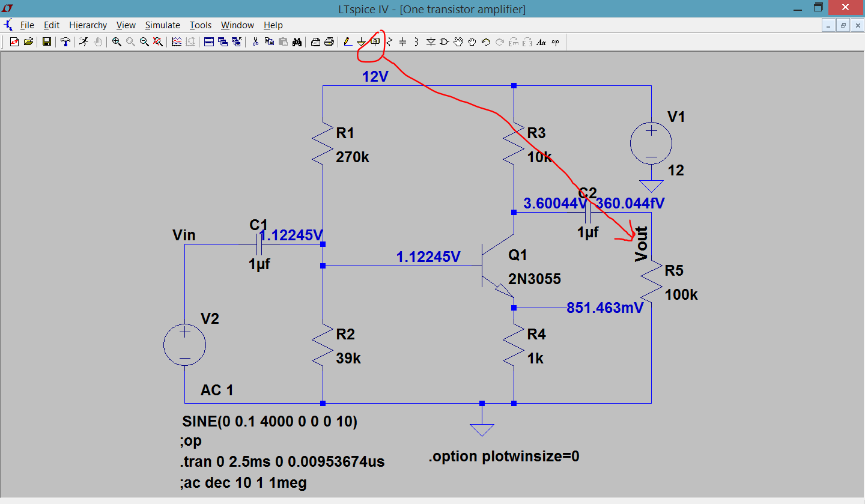Image resolution: width=865 pixels, height=504 pixels.
Task: Click the '100k' value of R5
Action: coord(682,295)
